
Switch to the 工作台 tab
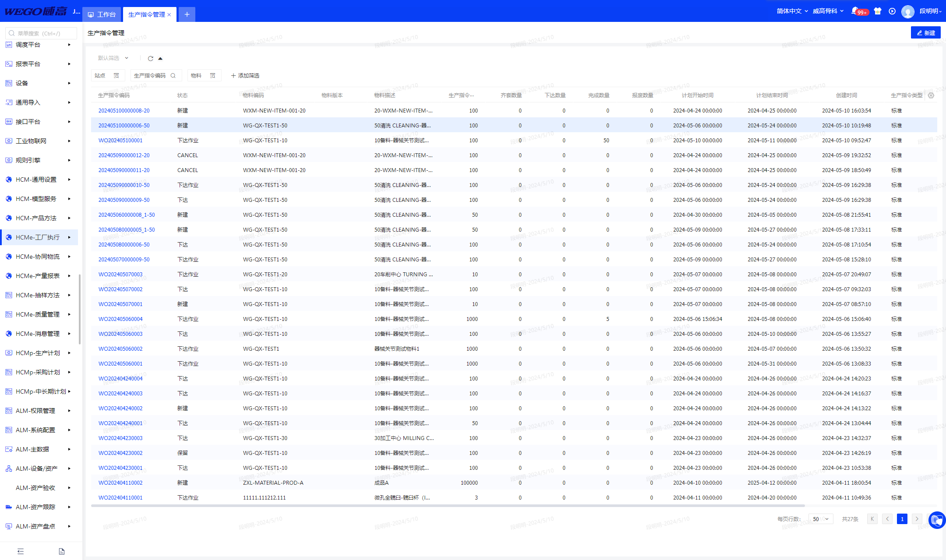[x=102, y=14]
